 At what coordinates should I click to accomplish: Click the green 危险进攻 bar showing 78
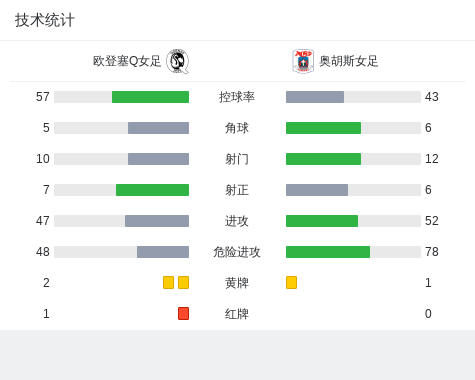[x=328, y=252]
